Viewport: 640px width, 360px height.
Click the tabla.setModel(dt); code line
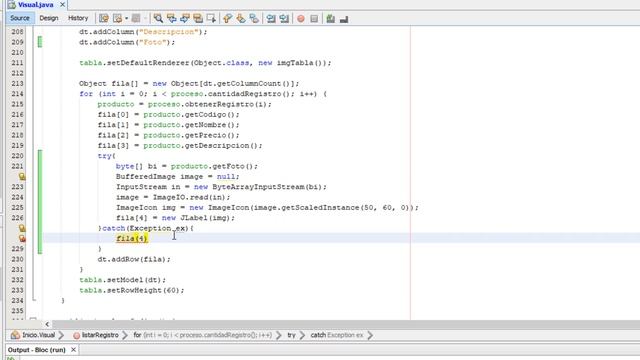tap(123, 280)
